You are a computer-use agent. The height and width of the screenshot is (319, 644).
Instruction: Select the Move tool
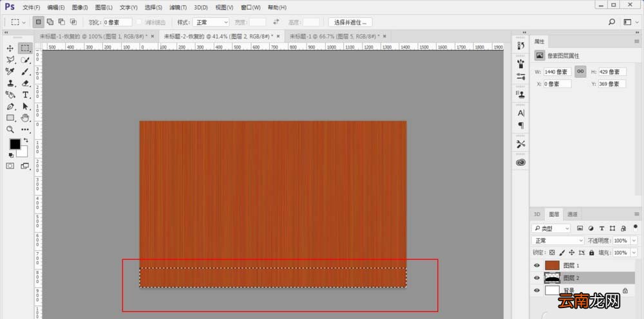10,48
